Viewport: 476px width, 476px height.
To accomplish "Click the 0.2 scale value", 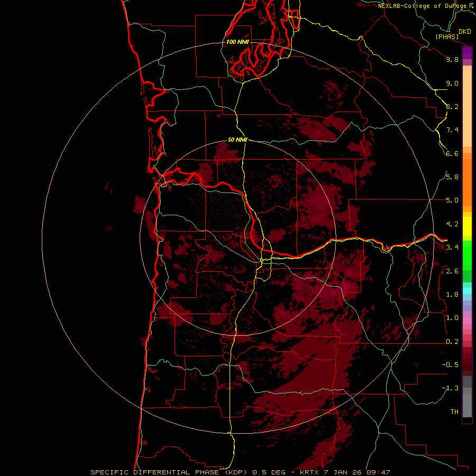I will (452, 342).
